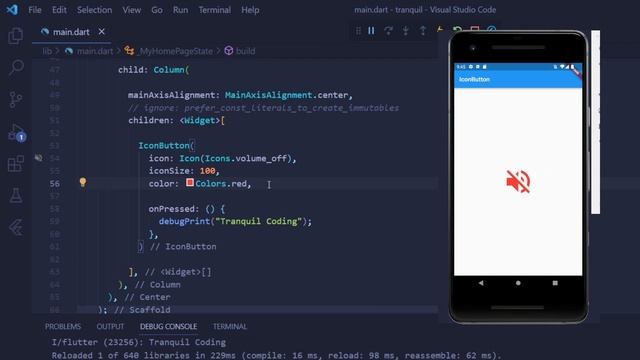The image size is (640, 360).
Task: Tap the red volume off icon in emulator
Action: [518, 181]
